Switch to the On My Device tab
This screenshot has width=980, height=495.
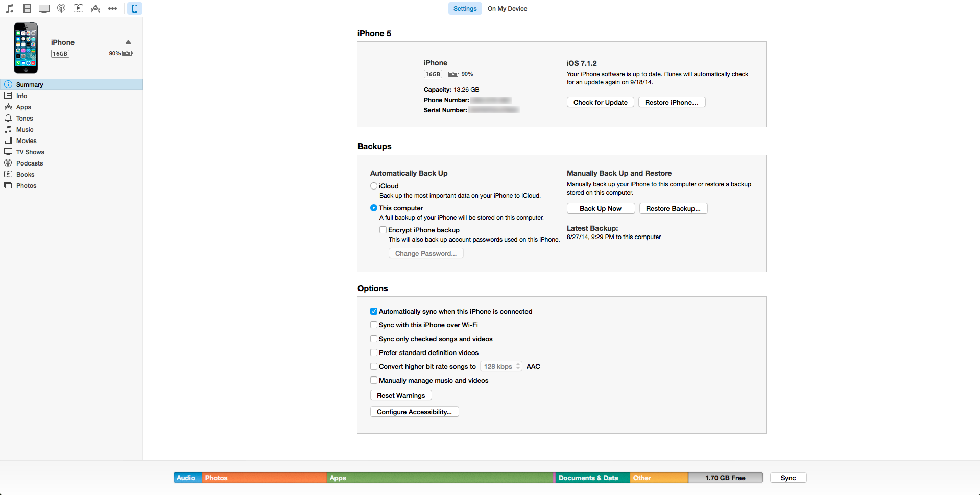click(x=507, y=9)
